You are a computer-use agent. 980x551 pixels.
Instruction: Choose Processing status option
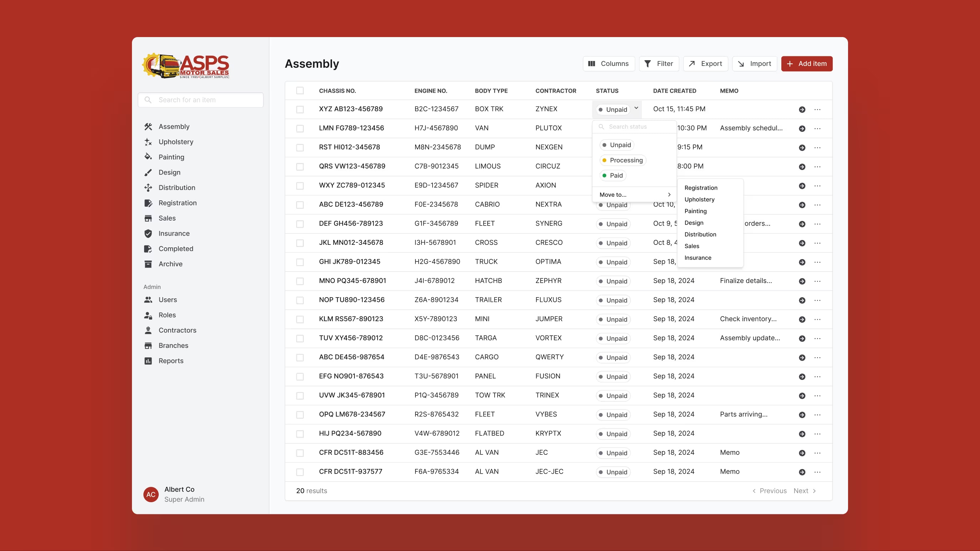tap(622, 160)
